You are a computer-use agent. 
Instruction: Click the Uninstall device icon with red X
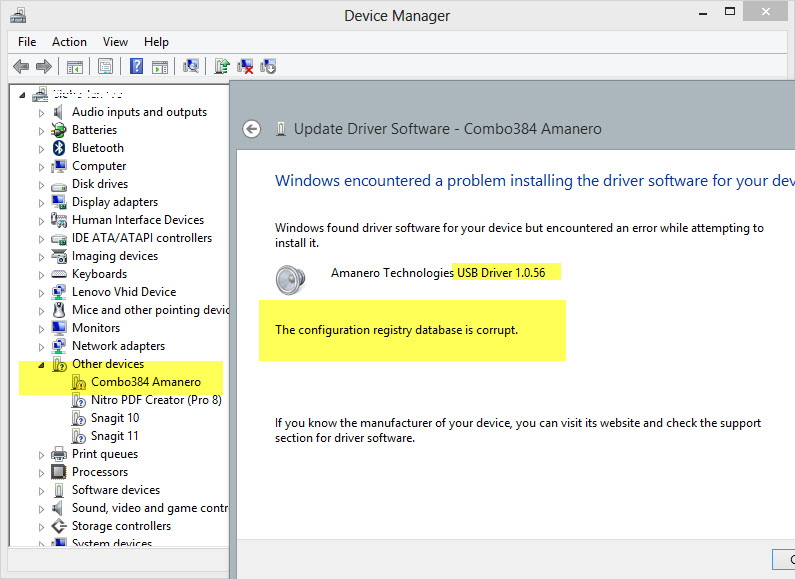pyautogui.click(x=245, y=66)
